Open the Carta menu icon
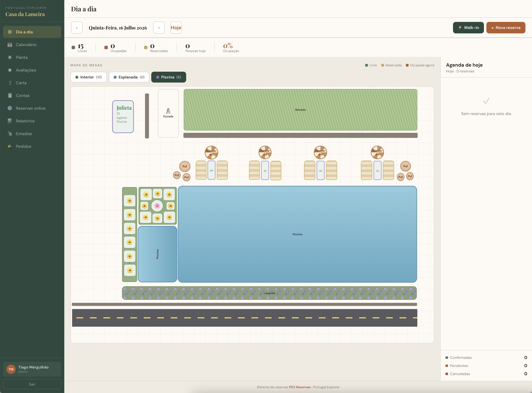 10,83
